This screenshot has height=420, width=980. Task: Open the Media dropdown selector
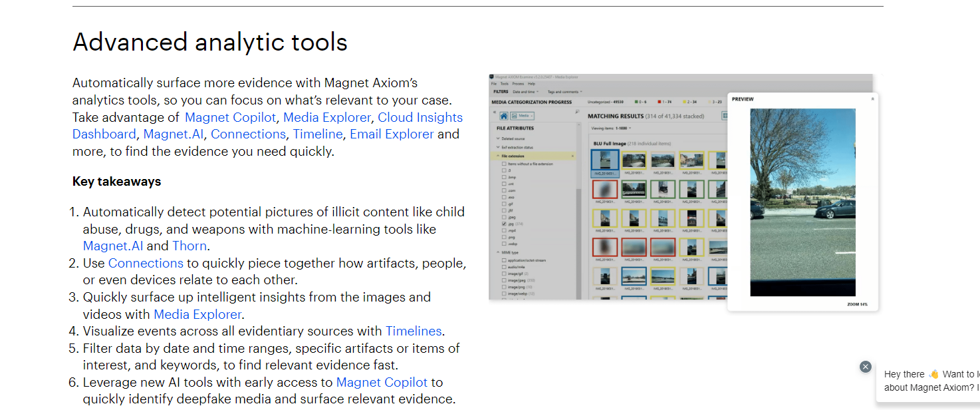tap(522, 115)
